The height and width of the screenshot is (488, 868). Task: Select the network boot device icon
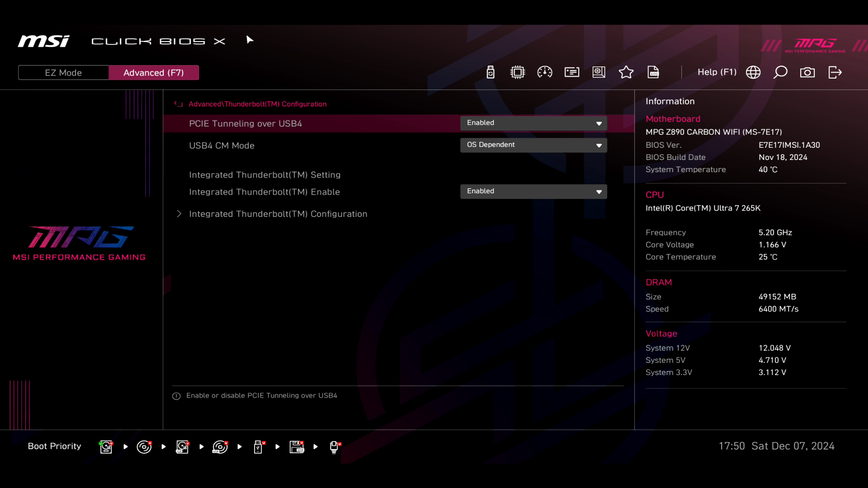(335, 447)
